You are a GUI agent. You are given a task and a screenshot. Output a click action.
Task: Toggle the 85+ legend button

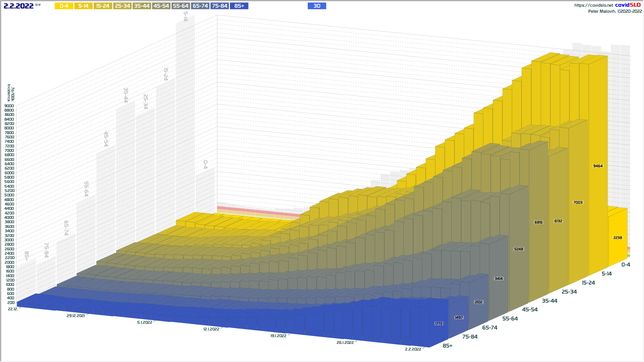point(239,6)
